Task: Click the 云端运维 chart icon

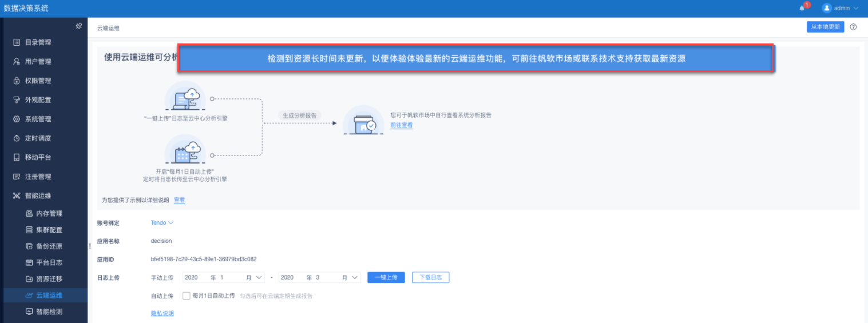Action: pyautogui.click(x=30, y=296)
